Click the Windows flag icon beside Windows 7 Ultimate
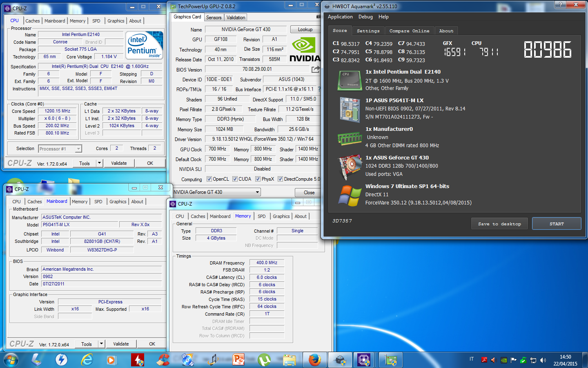The image size is (588, 368). pyautogui.click(x=350, y=195)
